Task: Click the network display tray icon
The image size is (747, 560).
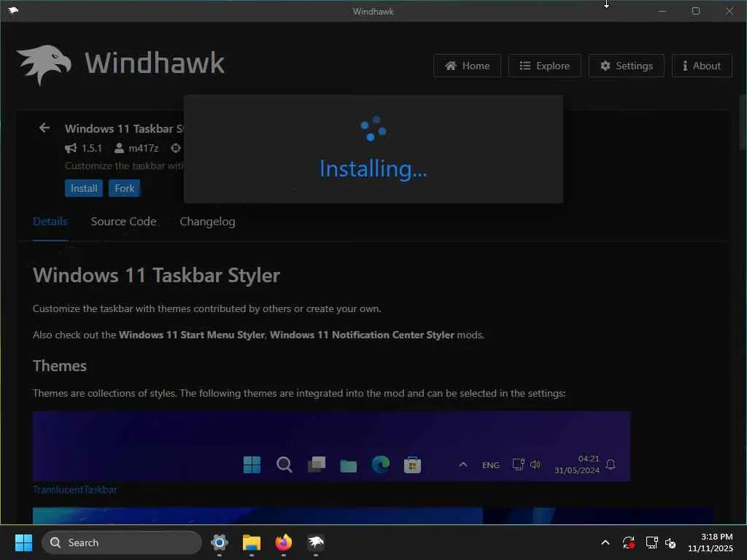Action: pyautogui.click(x=651, y=542)
